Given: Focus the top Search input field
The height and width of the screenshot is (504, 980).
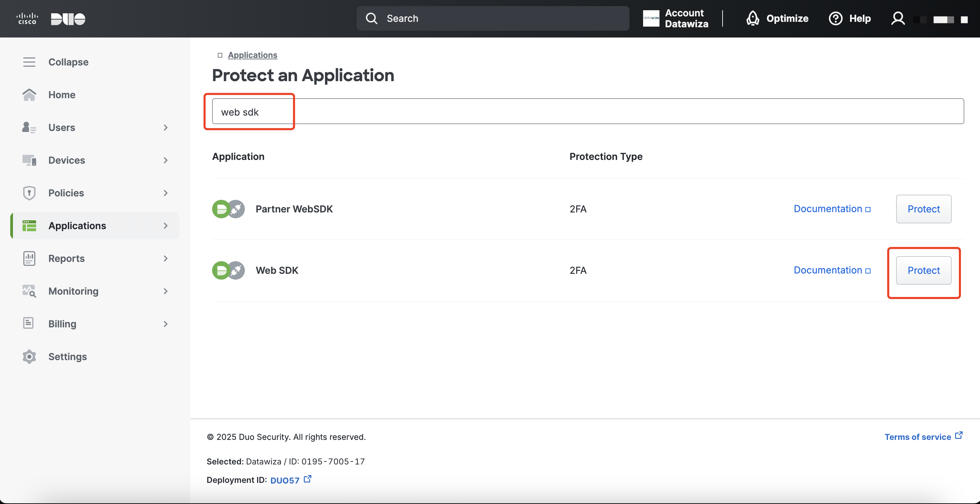Looking at the screenshot, I should pyautogui.click(x=493, y=18).
